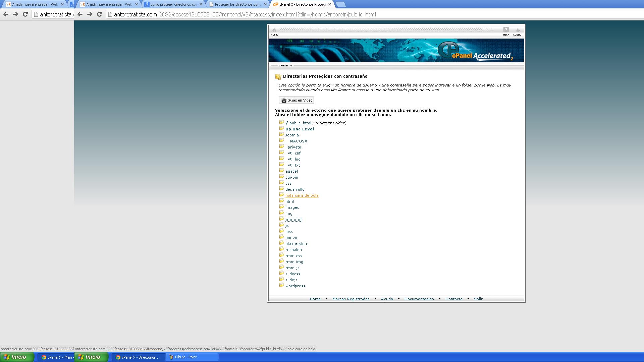
Task: Click the Guías en Video button
Action: [x=297, y=100]
